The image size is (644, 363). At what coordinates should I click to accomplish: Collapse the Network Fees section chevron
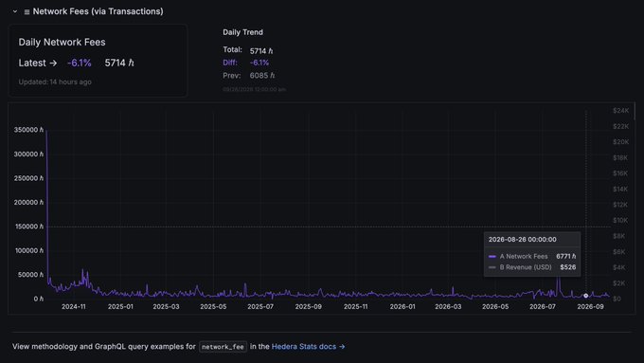pos(15,11)
